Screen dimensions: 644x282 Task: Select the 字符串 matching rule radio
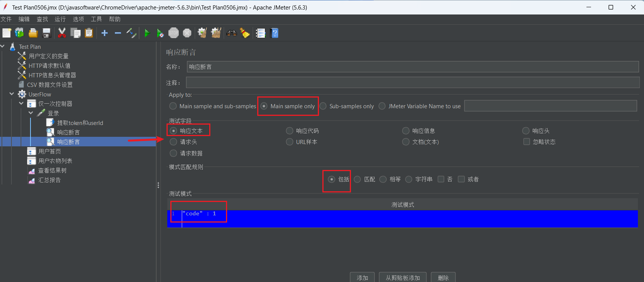coord(409,179)
